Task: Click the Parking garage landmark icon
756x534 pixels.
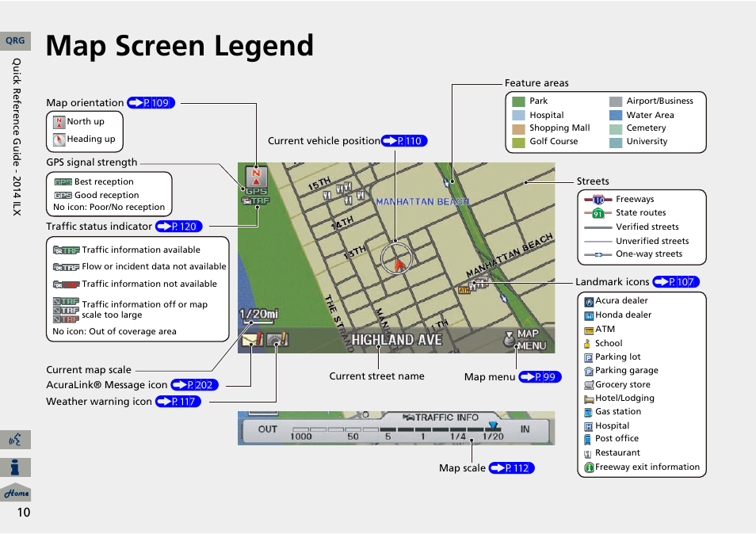Action: [589, 371]
